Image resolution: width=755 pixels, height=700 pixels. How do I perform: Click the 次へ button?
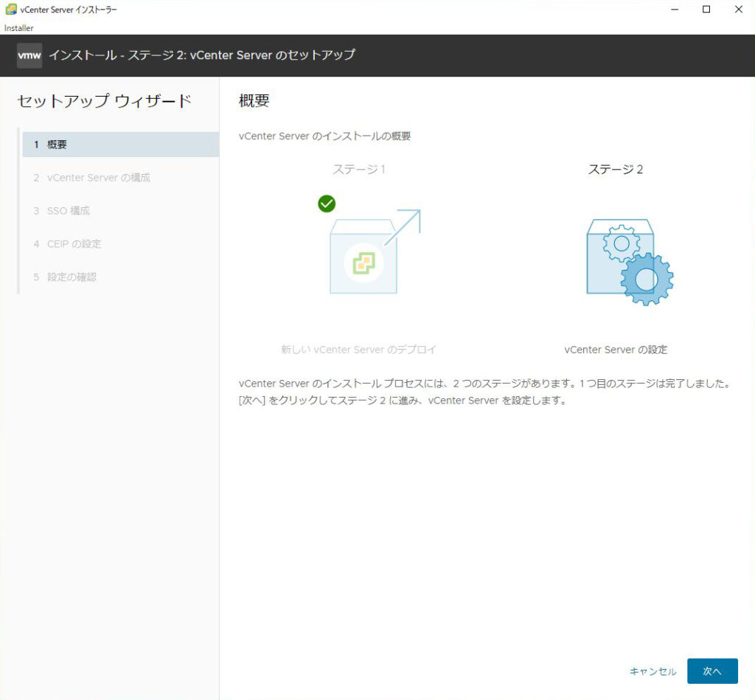click(x=712, y=671)
